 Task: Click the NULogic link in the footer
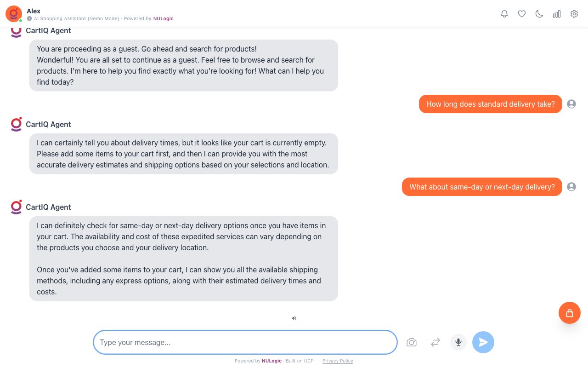[271, 361]
